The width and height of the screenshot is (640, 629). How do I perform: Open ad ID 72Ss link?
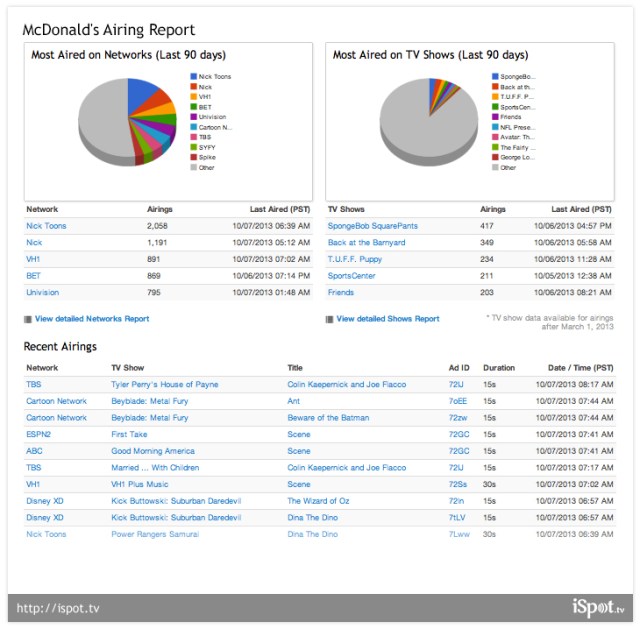pos(458,485)
